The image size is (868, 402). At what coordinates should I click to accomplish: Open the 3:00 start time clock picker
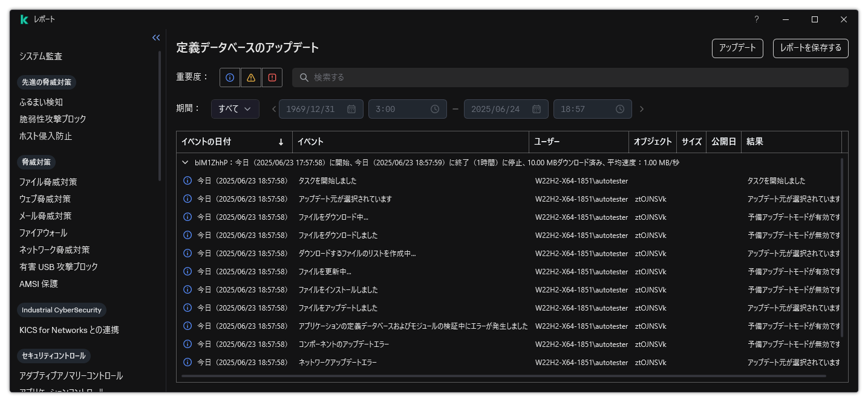point(434,109)
